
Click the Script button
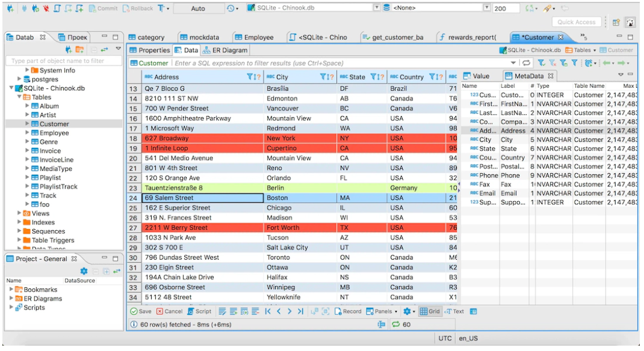199,312
